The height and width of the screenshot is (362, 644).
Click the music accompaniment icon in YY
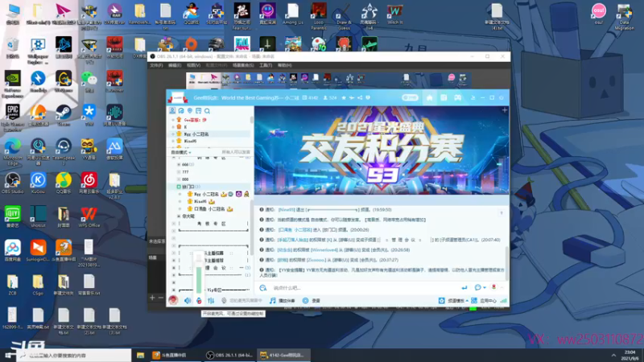pos(272,300)
